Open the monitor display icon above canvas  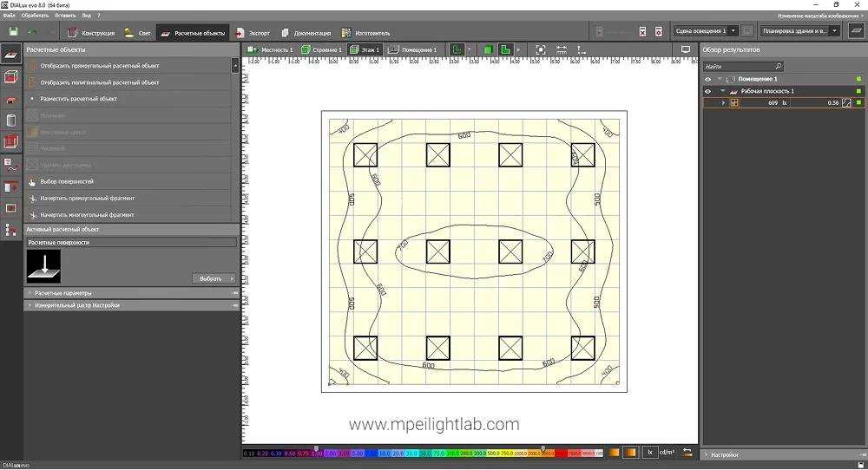point(686,49)
